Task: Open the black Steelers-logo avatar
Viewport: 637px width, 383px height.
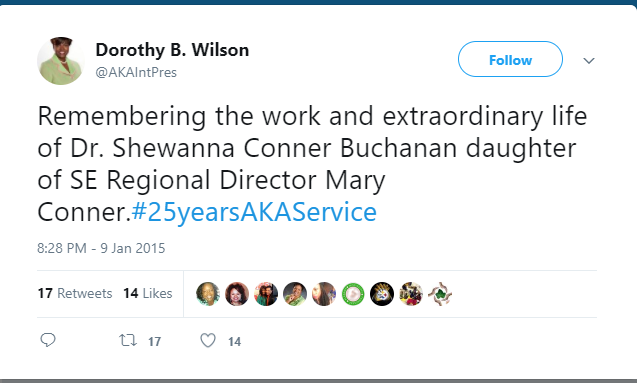Action: pos(382,294)
